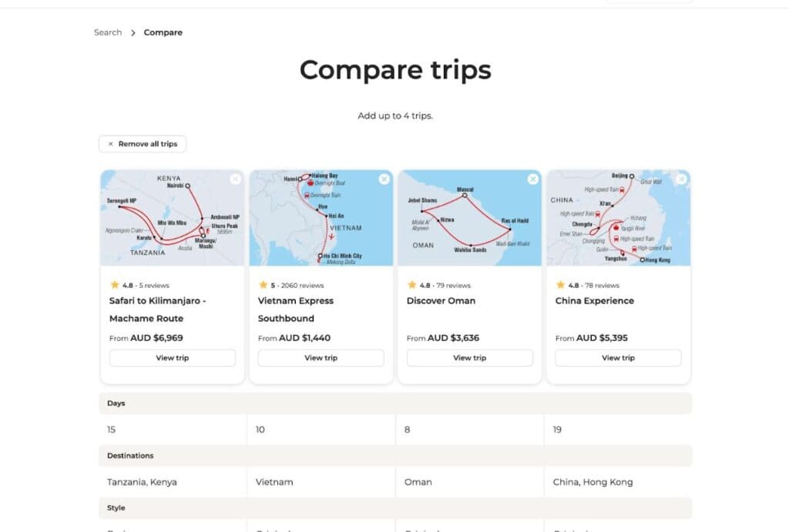Screen dimensions: 789x532
Task: View trip for China Experience
Action: [619, 358]
